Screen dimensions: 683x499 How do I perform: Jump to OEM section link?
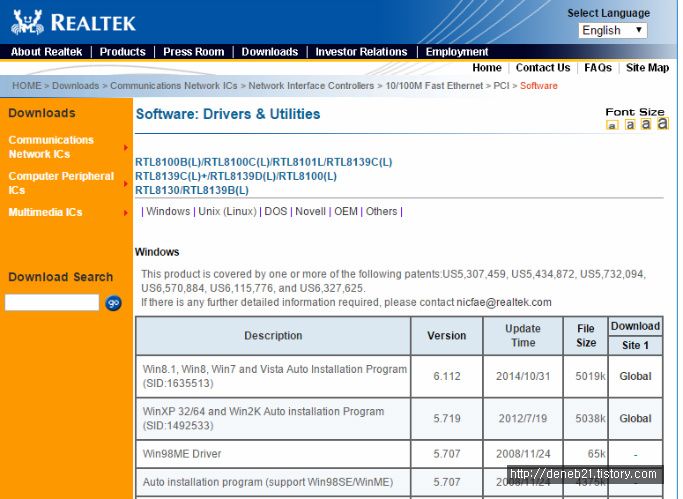pos(346,212)
